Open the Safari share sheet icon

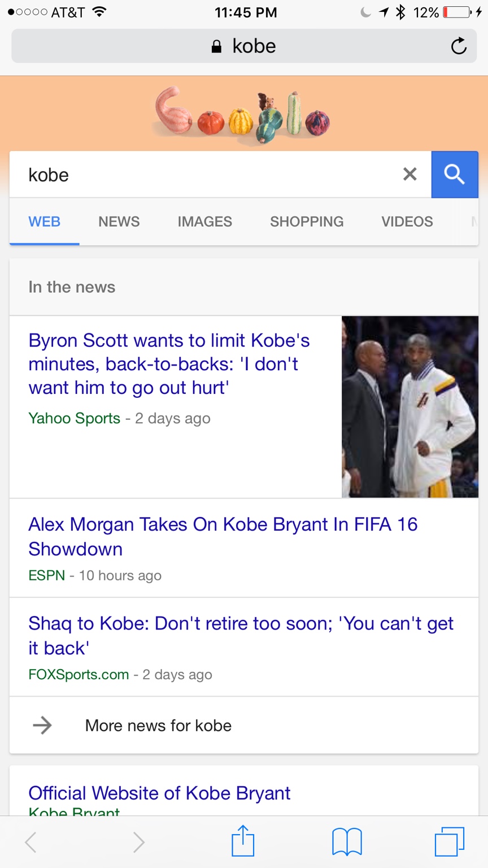click(x=243, y=841)
